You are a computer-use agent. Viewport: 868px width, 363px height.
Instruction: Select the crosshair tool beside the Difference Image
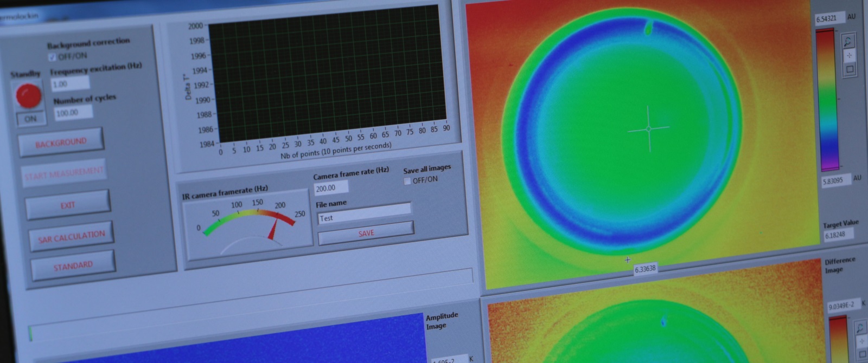tap(861, 342)
